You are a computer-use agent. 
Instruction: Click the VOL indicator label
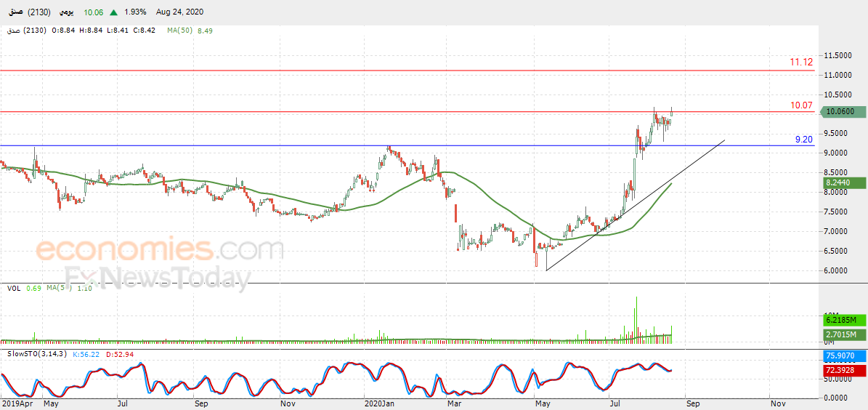pos(14,288)
